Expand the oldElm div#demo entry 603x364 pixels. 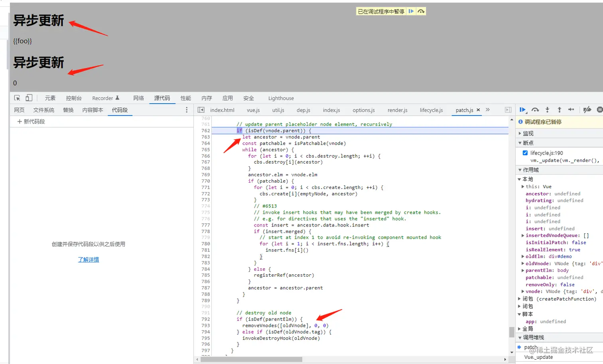523,256
